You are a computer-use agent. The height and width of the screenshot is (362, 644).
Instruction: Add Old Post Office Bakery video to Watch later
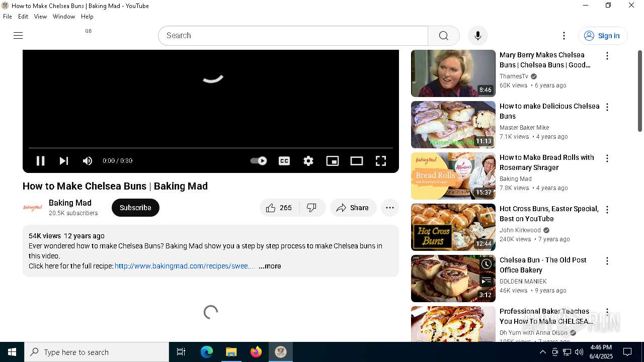(x=486, y=264)
